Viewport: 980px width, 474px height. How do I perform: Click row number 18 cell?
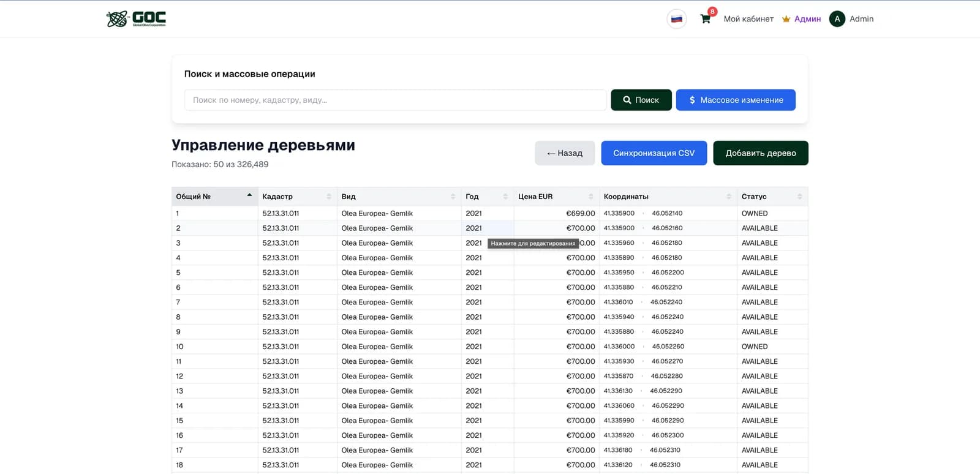tap(214, 465)
